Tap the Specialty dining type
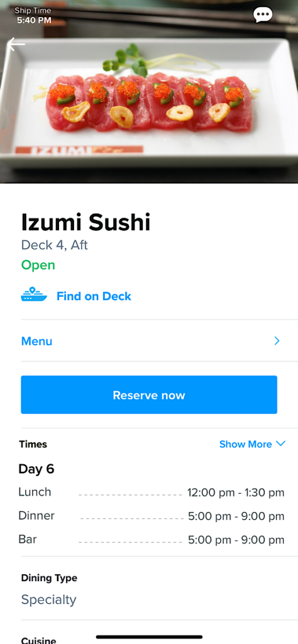This screenshot has height=644, width=298. pos(49,599)
